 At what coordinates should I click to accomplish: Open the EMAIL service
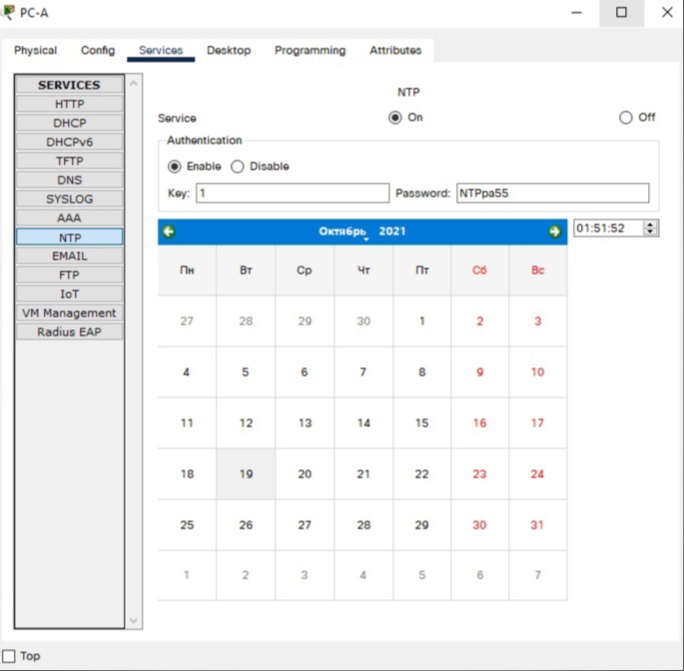coord(69,256)
